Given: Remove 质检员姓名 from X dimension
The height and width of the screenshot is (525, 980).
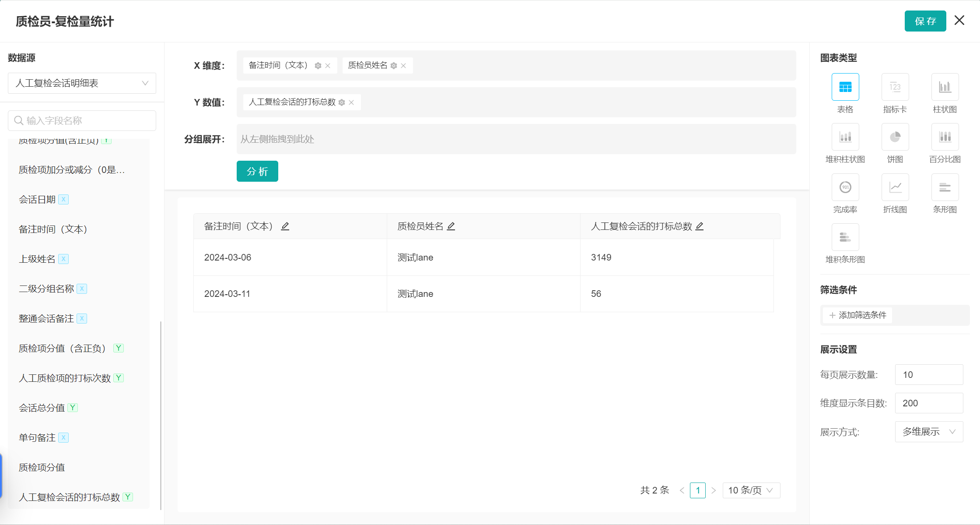Looking at the screenshot, I should [403, 66].
